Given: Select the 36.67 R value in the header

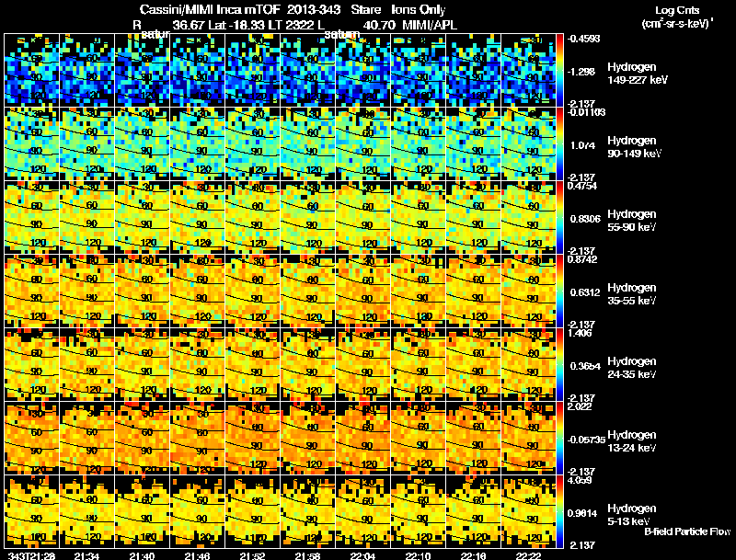Looking at the screenshot, I should pos(189,25).
